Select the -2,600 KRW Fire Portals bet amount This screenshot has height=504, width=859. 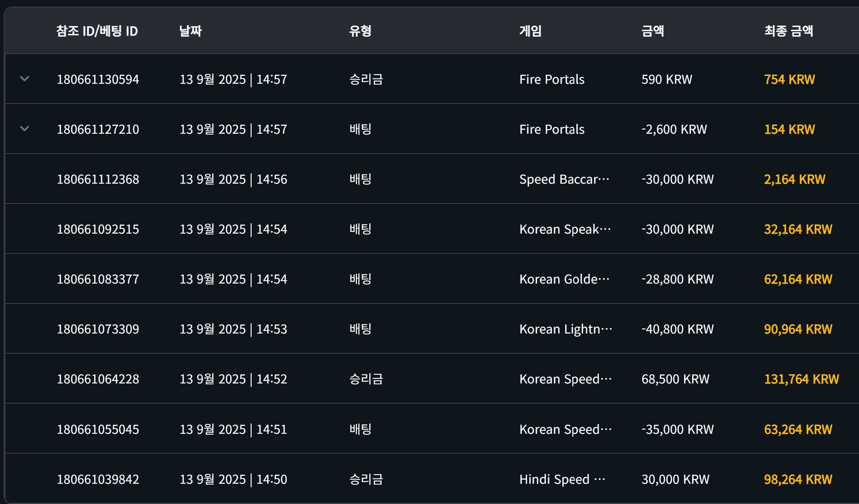(674, 129)
